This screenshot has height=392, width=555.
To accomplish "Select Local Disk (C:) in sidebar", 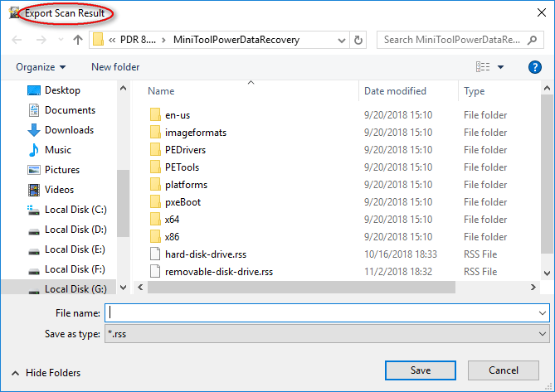I will click(x=75, y=210).
